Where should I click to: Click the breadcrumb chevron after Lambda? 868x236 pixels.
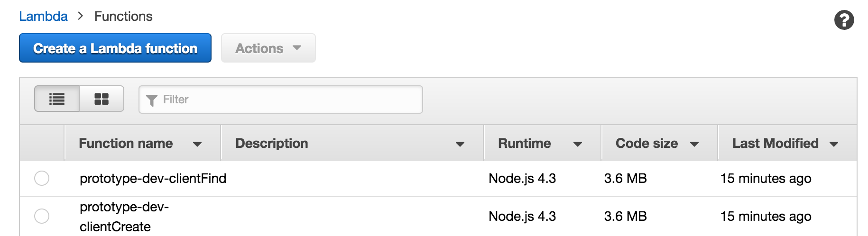point(81,16)
